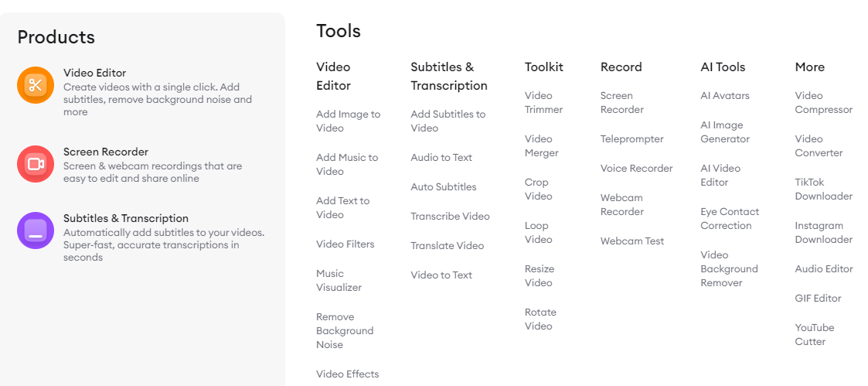Open the Audio to Text tool

[x=441, y=158]
